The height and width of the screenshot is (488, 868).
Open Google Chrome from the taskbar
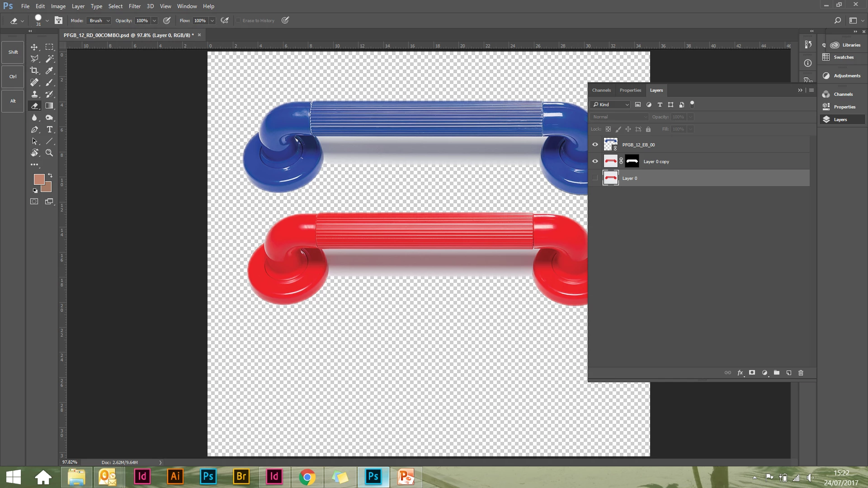[307, 477]
